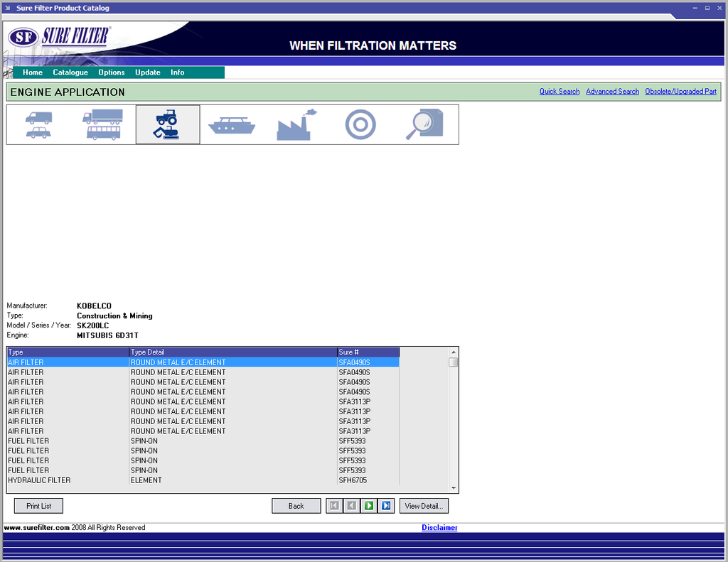Click the www.surefilter.com footer text

point(37,528)
